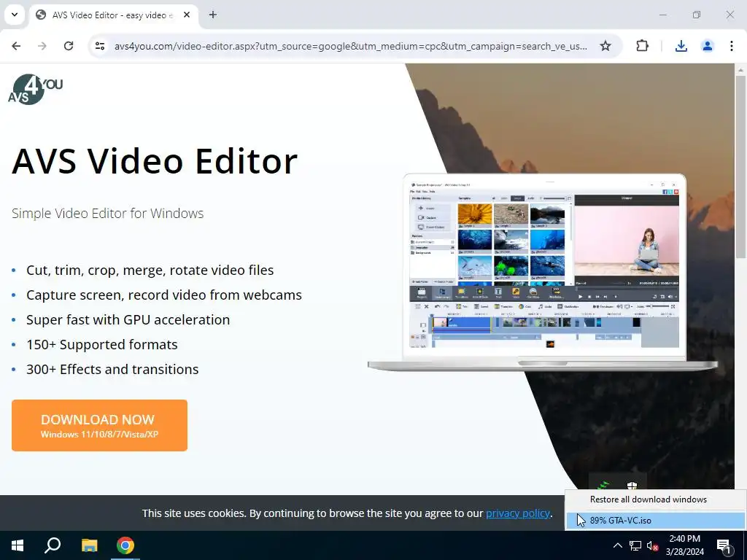Click the network tray icon
Screen dimensions: 747x560
coord(635,545)
